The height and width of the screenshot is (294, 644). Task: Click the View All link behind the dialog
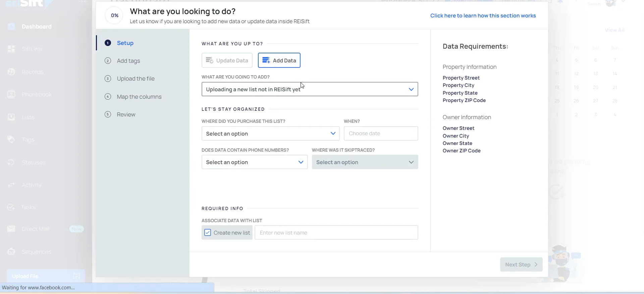614,30
